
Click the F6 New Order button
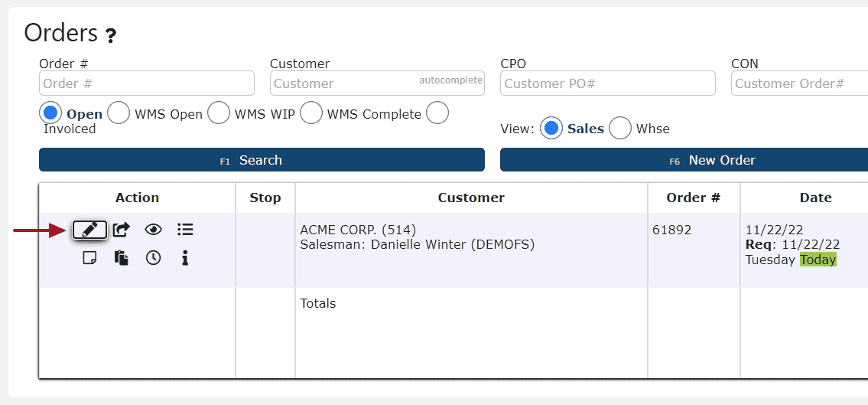pos(684,159)
